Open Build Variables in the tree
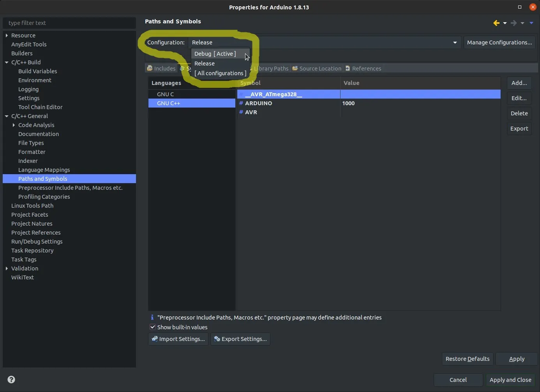The image size is (540, 392). (37, 71)
